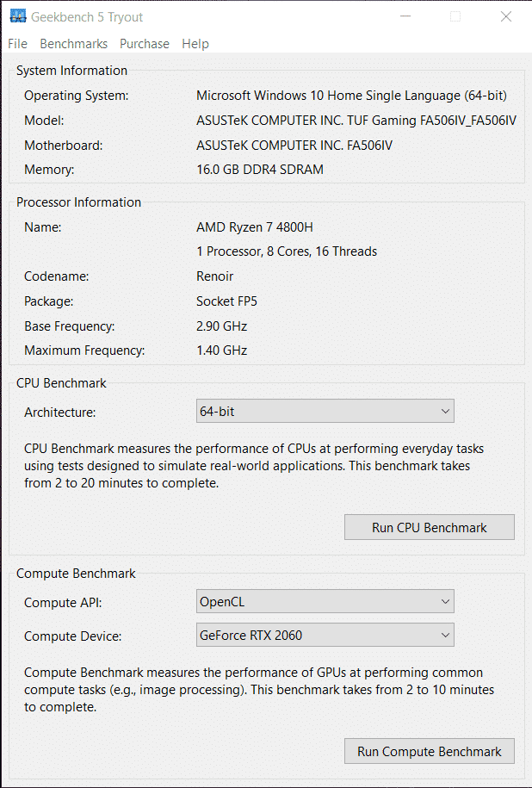This screenshot has width=532, height=788.
Task: Click the 16.0 GB DDR4 SDRAM memory value
Action: tap(260, 170)
